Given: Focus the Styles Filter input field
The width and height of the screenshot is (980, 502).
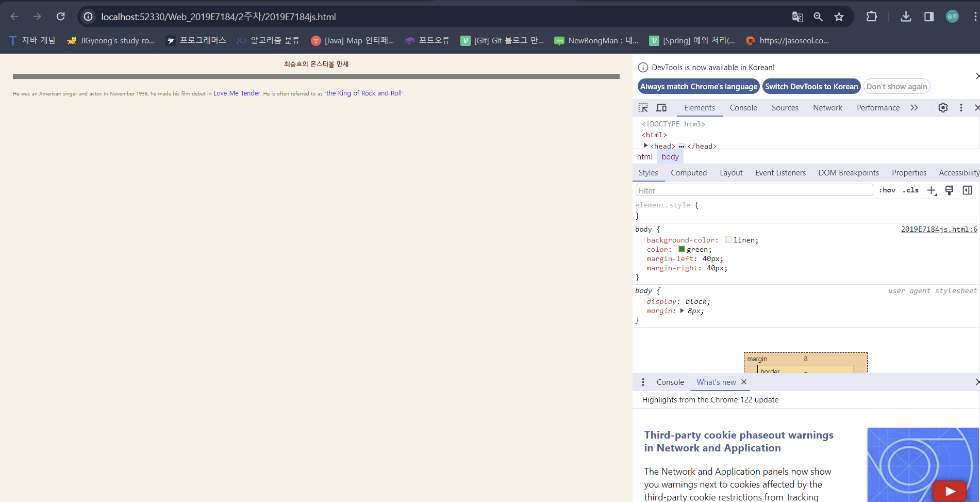Looking at the screenshot, I should coord(754,190).
